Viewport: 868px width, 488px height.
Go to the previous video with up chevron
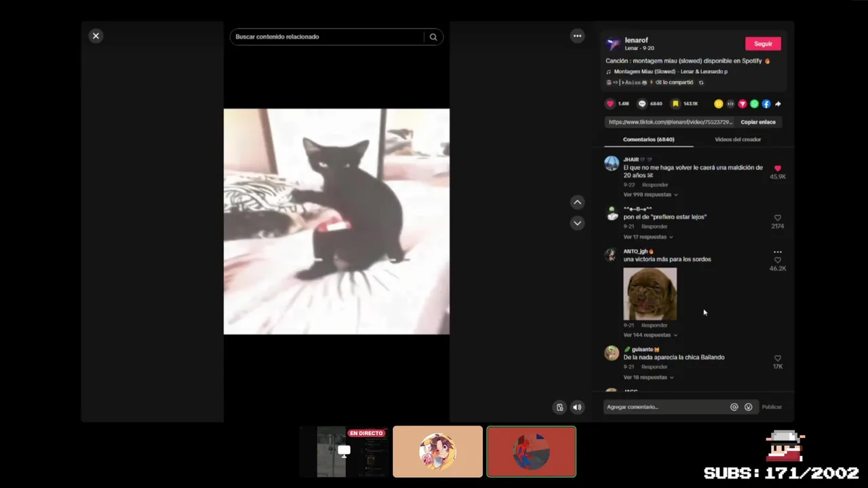point(577,202)
